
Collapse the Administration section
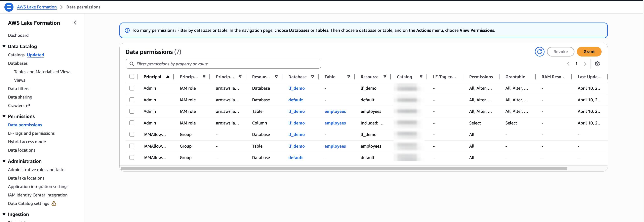click(4, 161)
